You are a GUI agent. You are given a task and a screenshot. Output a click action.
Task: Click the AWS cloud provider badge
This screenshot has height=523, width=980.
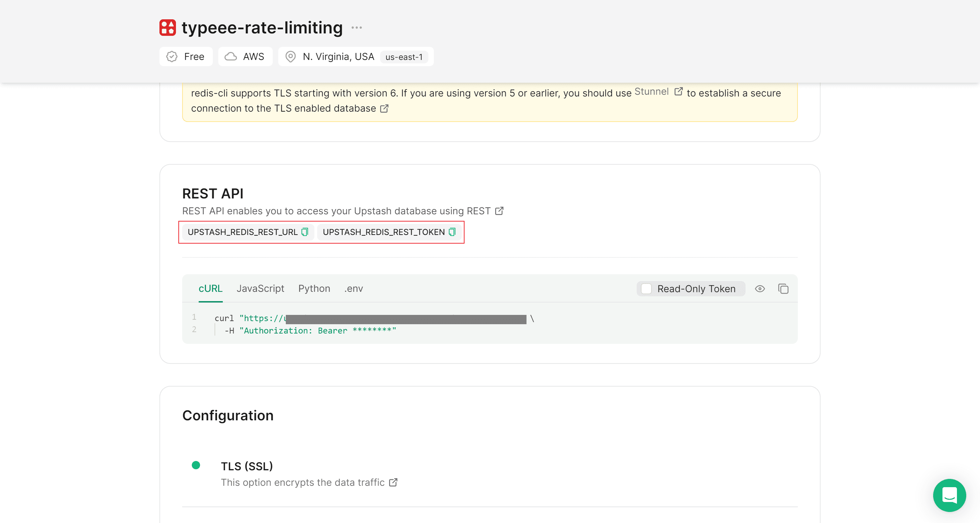tap(245, 57)
